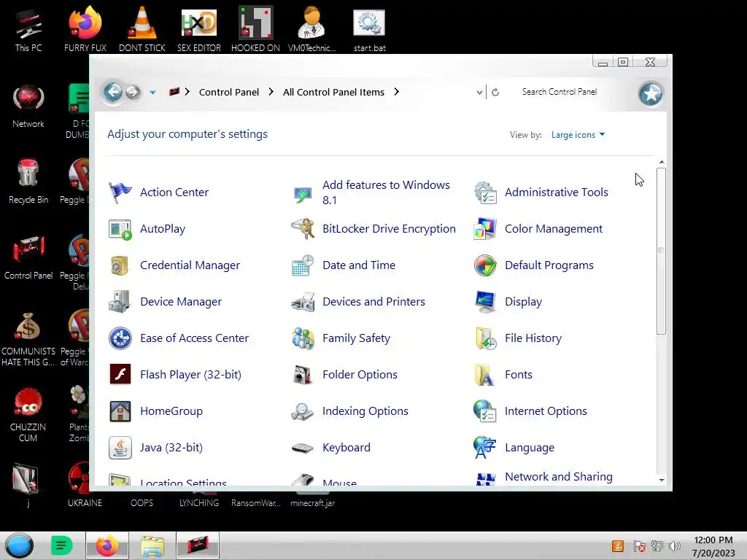Select the Recycle Bin desktop icon
The height and width of the screenshot is (560, 747).
point(28,182)
